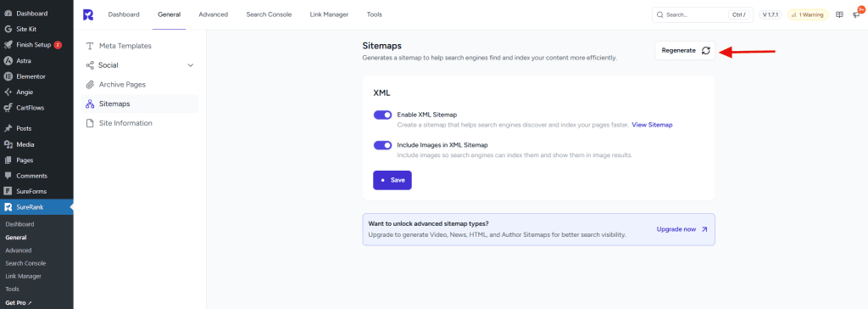This screenshot has width=868, height=309.
Task: Open Search Console submenu item
Action: tap(25, 263)
